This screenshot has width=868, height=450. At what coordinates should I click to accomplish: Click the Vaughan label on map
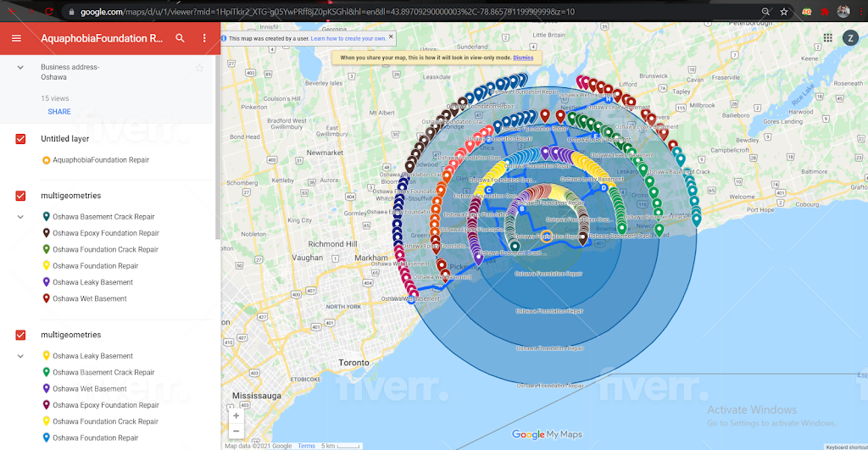click(x=307, y=258)
